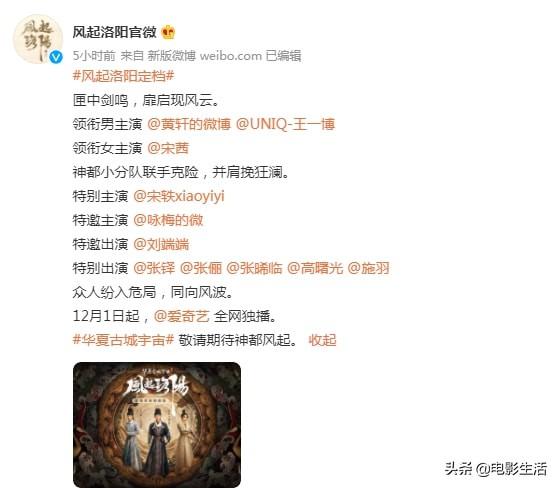Open the #华夏古城宇宙# hashtag
Image resolution: width=559 pixels, height=488 pixels.
[123, 340]
